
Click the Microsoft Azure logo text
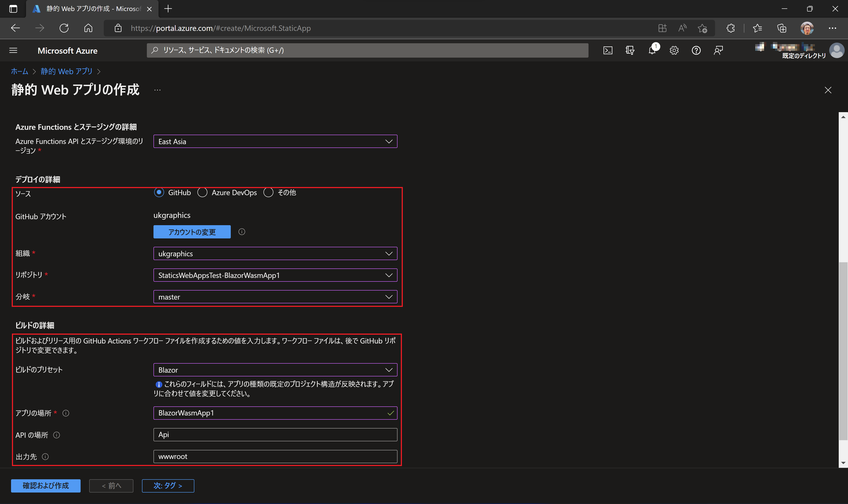coord(67,50)
